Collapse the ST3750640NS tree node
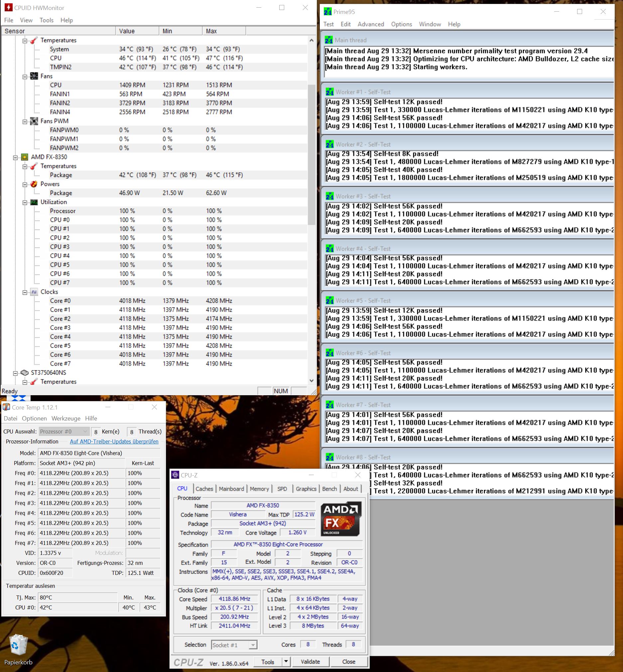 (x=15, y=373)
